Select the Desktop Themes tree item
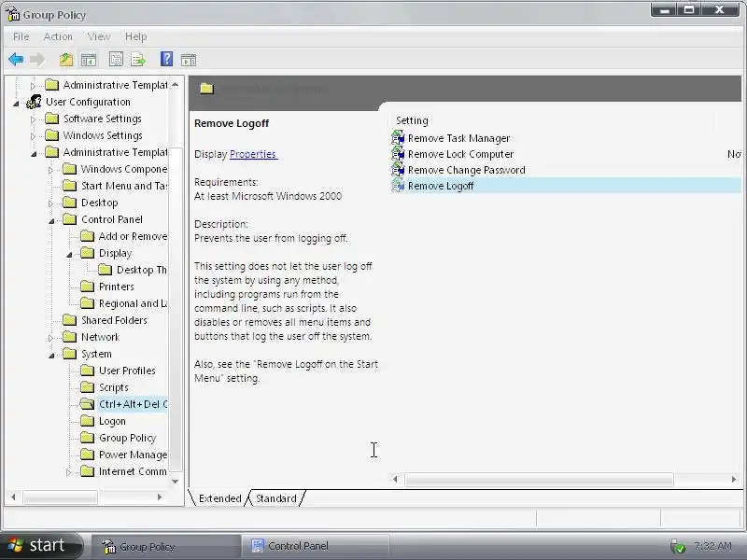The width and height of the screenshot is (747, 560). 142,270
